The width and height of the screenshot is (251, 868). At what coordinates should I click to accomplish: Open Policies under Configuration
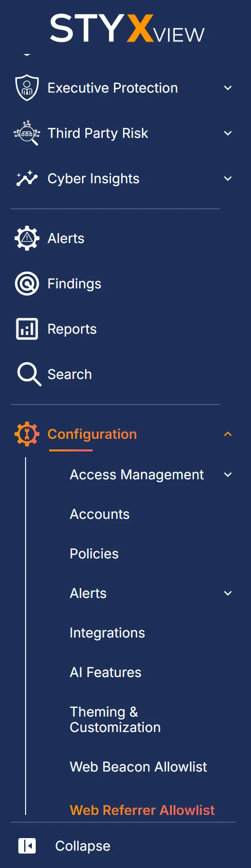pyautogui.click(x=94, y=554)
